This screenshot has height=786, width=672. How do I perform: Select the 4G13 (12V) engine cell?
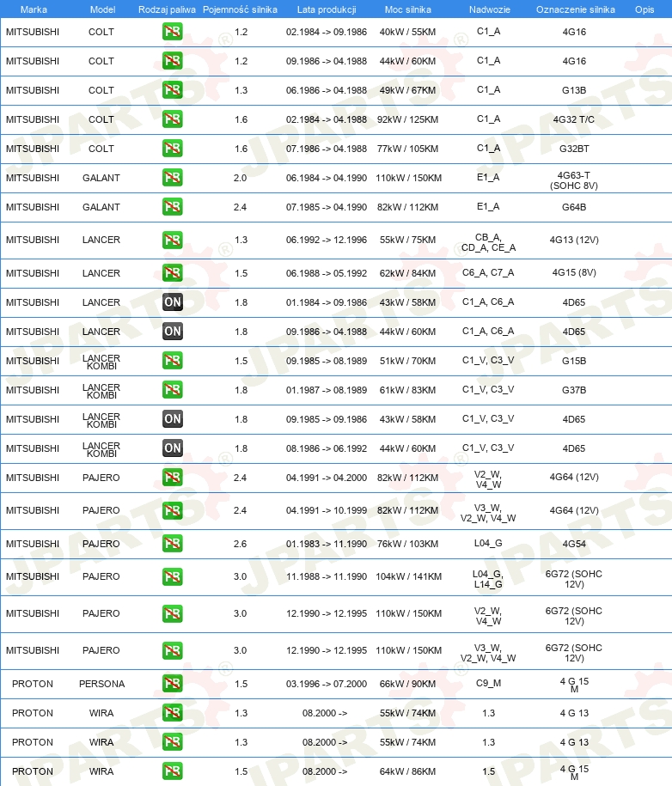pos(574,240)
